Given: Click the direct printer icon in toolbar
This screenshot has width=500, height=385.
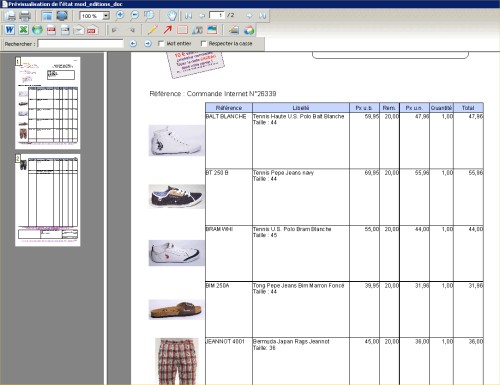Looking at the screenshot, I should click(25, 16).
